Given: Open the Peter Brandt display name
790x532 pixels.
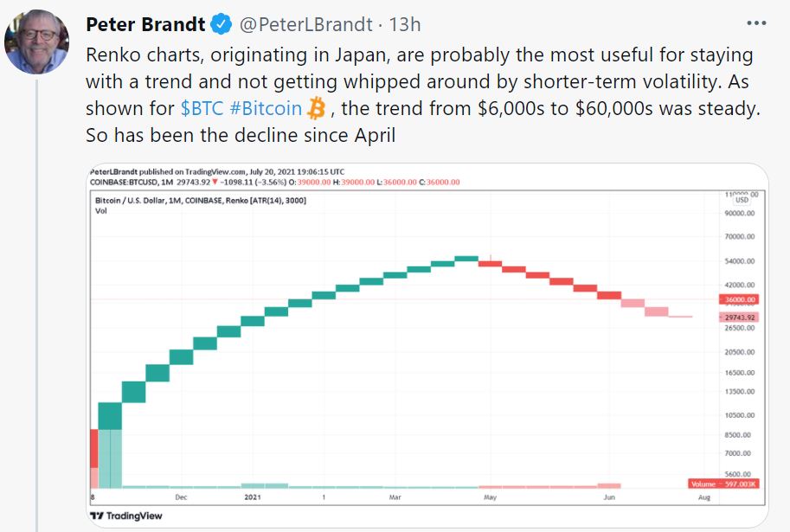Looking at the screenshot, I should [x=145, y=25].
